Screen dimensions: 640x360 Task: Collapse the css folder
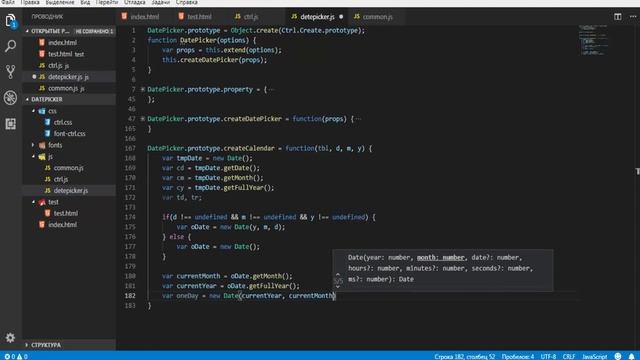pyautogui.click(x=33, y=111)
